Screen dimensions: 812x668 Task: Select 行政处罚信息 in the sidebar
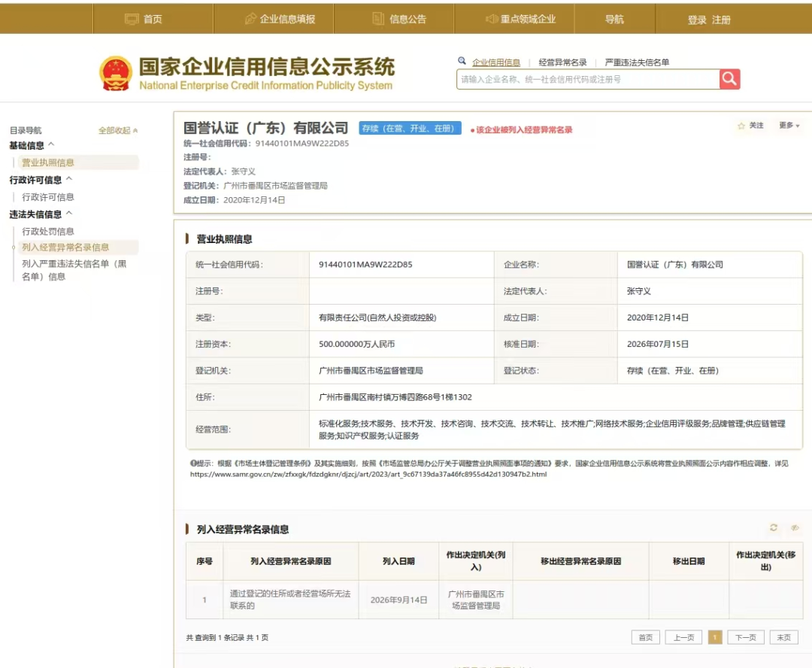click(x=47, y=231)
